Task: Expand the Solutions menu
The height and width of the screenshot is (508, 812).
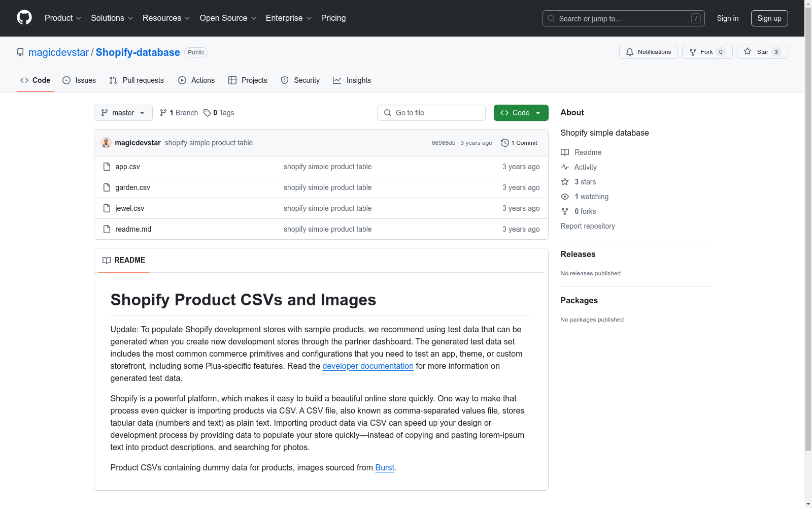Action: pyautogui.click(x=112, y=18)
